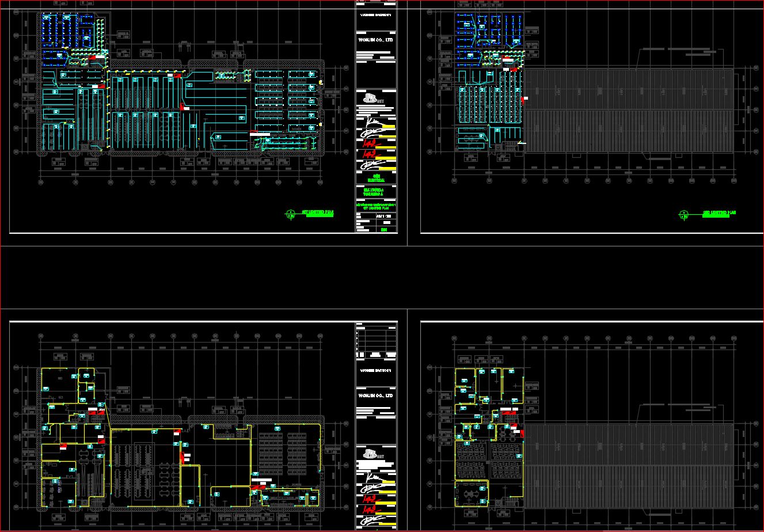The height and width of the screenshot is (532, 764).
Task: Select the green ELECTRICAL label in title block
Action: 376,180
